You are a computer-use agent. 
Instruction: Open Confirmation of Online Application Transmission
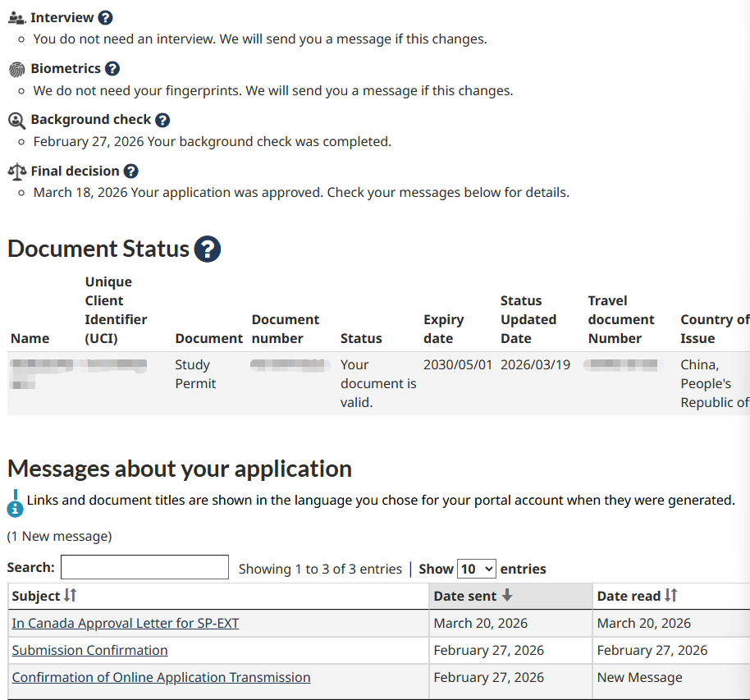[x=161, y=678]
